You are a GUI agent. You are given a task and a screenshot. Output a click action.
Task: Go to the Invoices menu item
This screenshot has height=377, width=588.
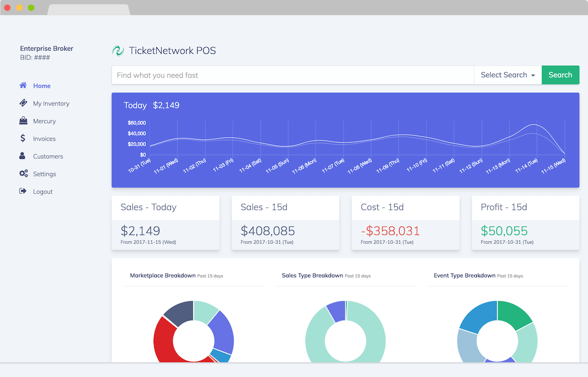44,139
